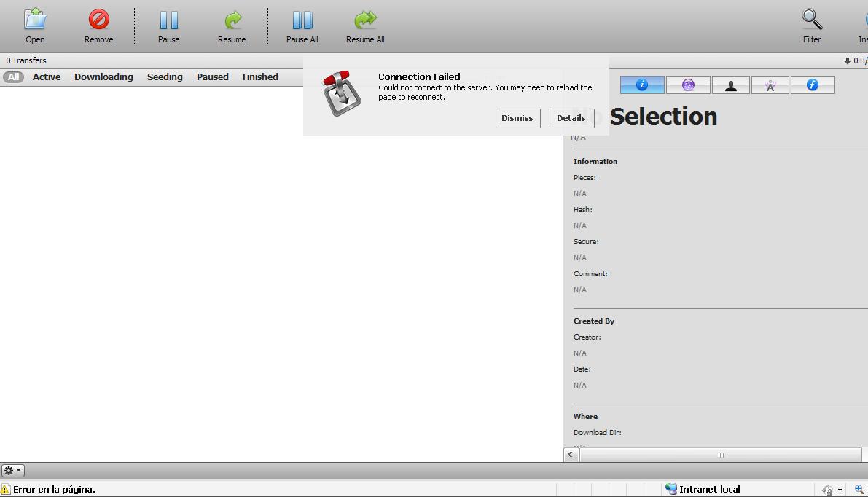Show All transfers filter
The image size is (868, 497).
(13, 77)
